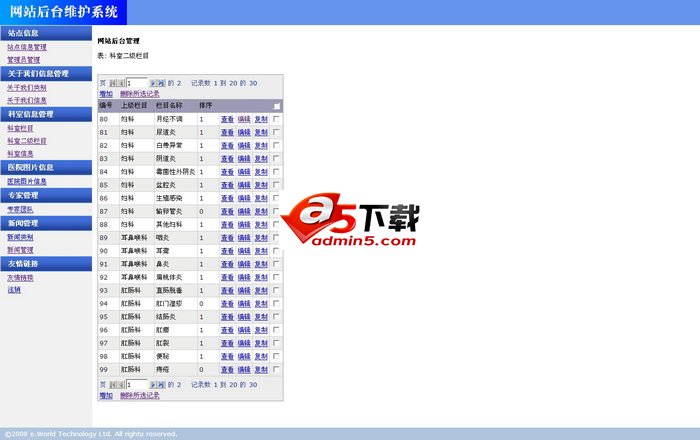Tick the checkbox for record 97
Image resolution: width=700 pixels, height=440 pixels.
(276, 343)
